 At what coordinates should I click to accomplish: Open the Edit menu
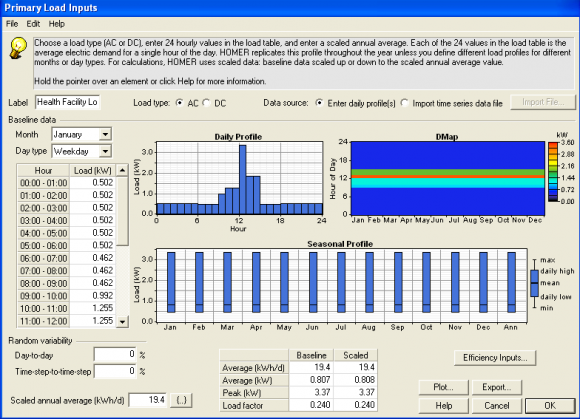coord(33,24)
